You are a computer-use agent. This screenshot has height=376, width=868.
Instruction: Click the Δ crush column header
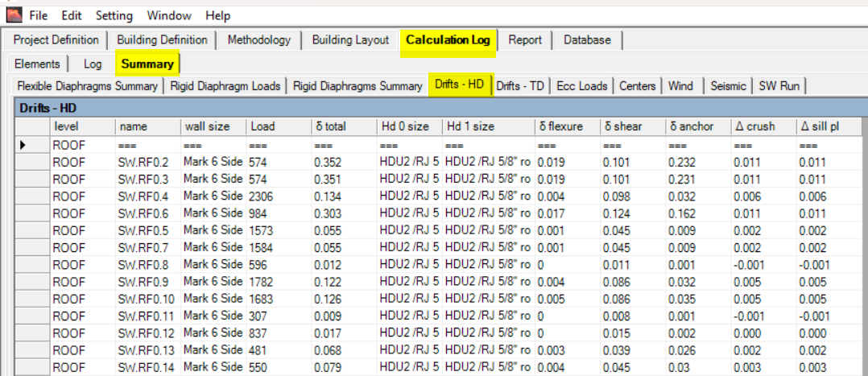pyautogui.click(x=763, y=126)
